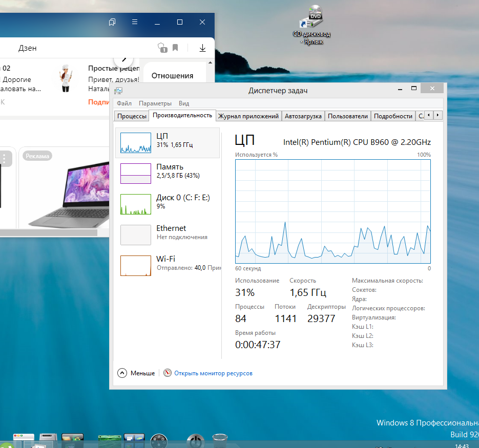Image resolution: width=479 pixels, height=448 pixels.
Task: Open the CD-дисковод shortcut on the desktop
Action: [311, 25]
